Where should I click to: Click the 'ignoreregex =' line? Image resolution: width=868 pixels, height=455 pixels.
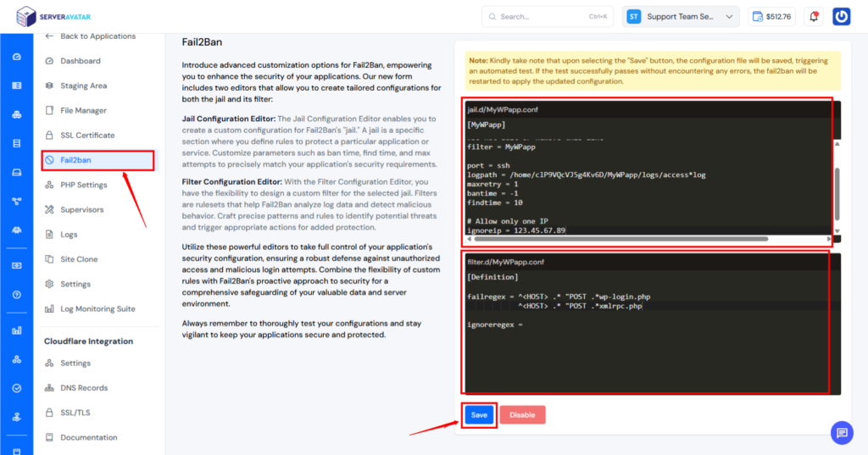click(495, 325)
